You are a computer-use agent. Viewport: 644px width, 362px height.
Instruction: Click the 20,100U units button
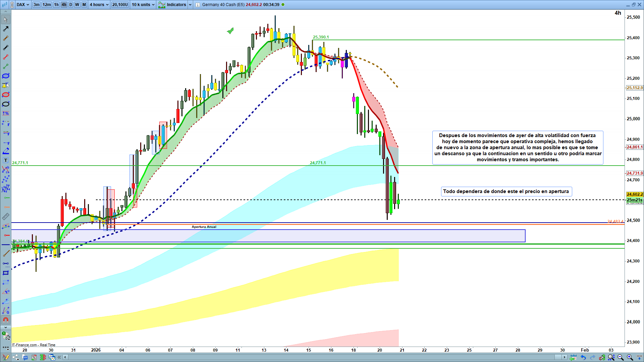click(120, 5)
